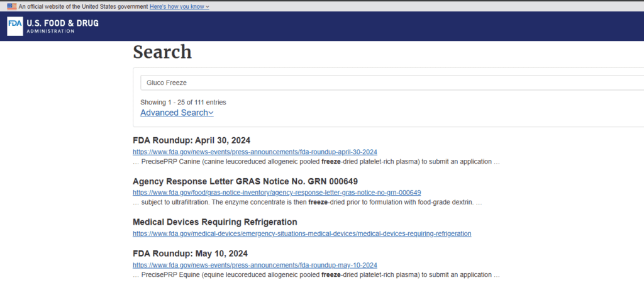
Task: Click the PrecisePRP Canine snippet text
Action: pos(316,162)
